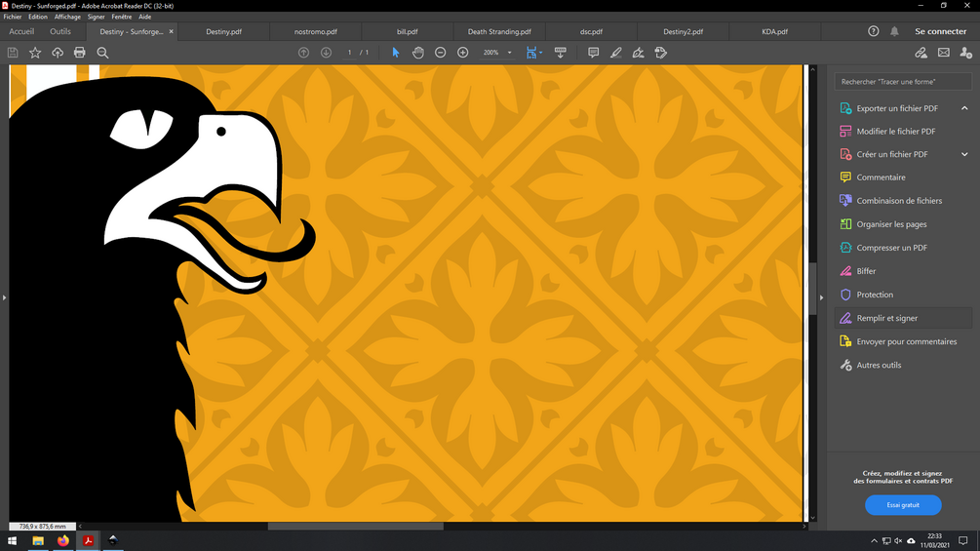Open the Fenêtre menu
The height and width of the screenshot is (551, 980).
[122, 17]
